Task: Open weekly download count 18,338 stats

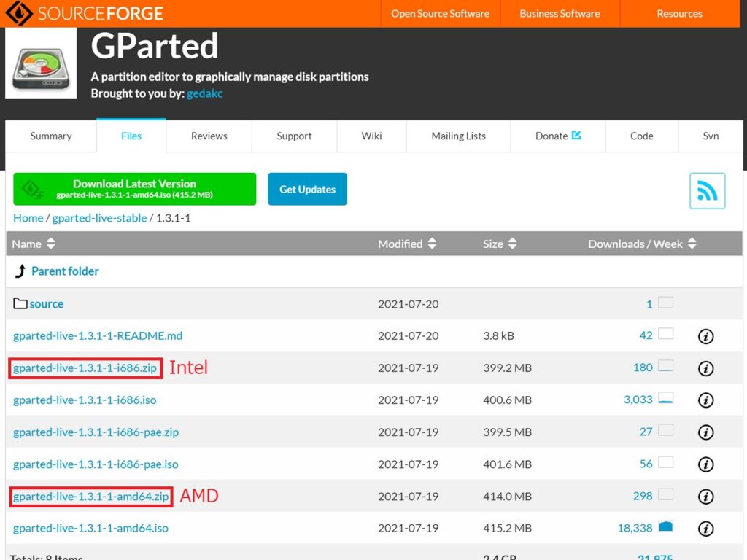Action: [x=635, y=528]
